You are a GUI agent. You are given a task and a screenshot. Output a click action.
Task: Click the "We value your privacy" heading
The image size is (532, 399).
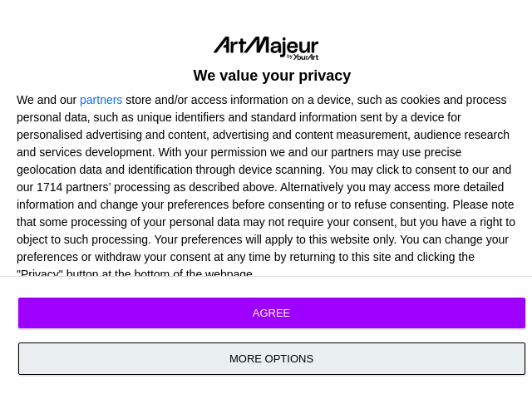click(272, 76)
